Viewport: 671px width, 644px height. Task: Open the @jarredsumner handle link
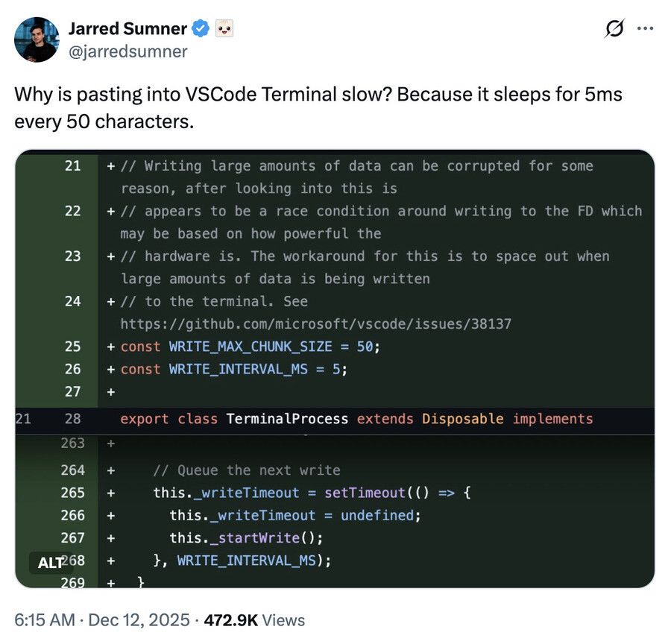click(x=127, y=51)
